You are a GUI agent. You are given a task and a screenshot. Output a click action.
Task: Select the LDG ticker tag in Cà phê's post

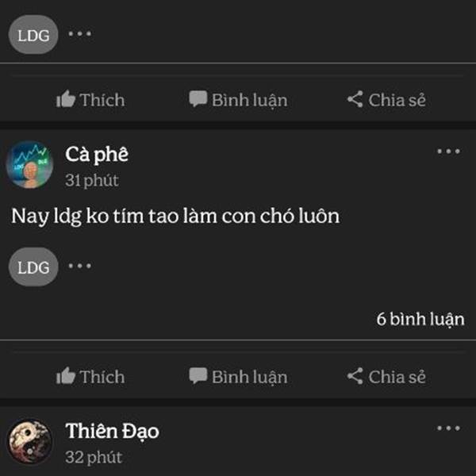(33, 267)
